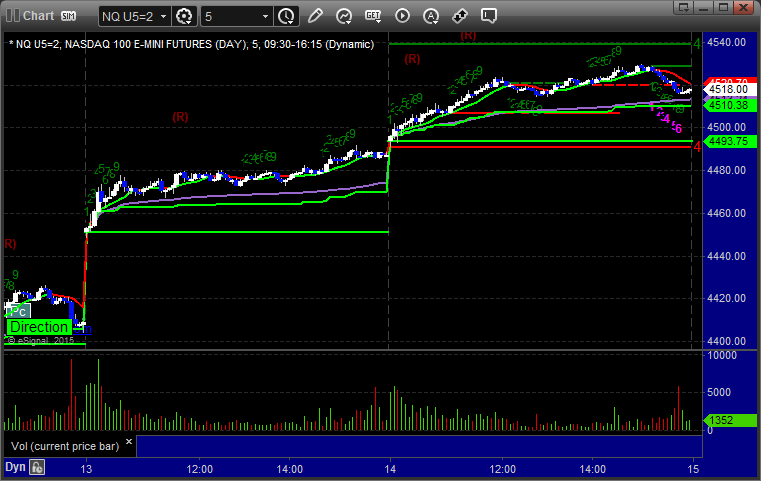This screenshot has width=761, height=481.
Task: Click the window linking icon
Action: (460, 17)
